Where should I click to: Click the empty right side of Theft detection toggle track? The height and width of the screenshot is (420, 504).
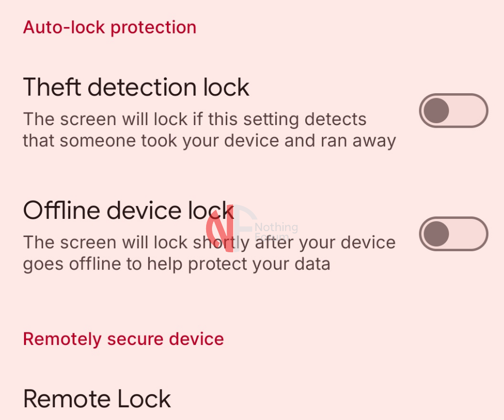470,110
